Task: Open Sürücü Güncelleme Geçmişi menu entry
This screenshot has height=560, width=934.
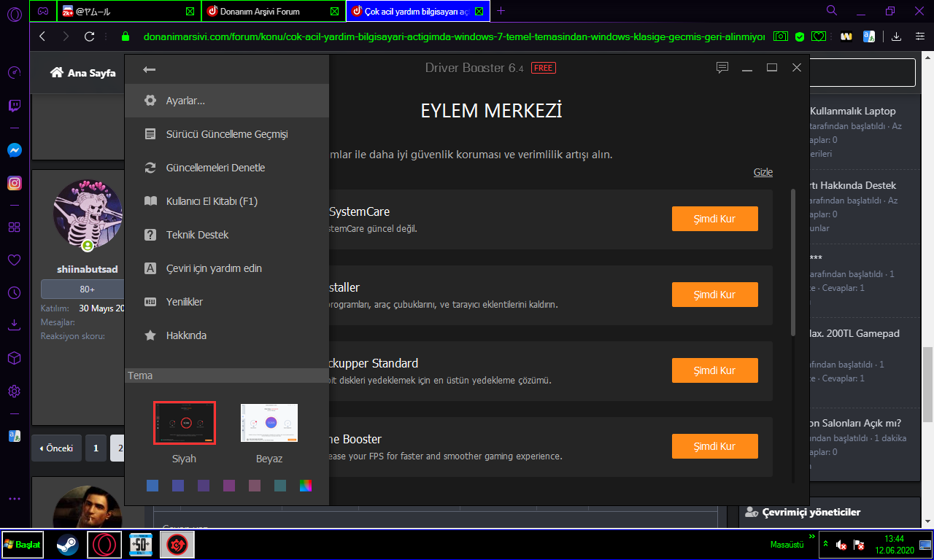Action: [227, 134]
